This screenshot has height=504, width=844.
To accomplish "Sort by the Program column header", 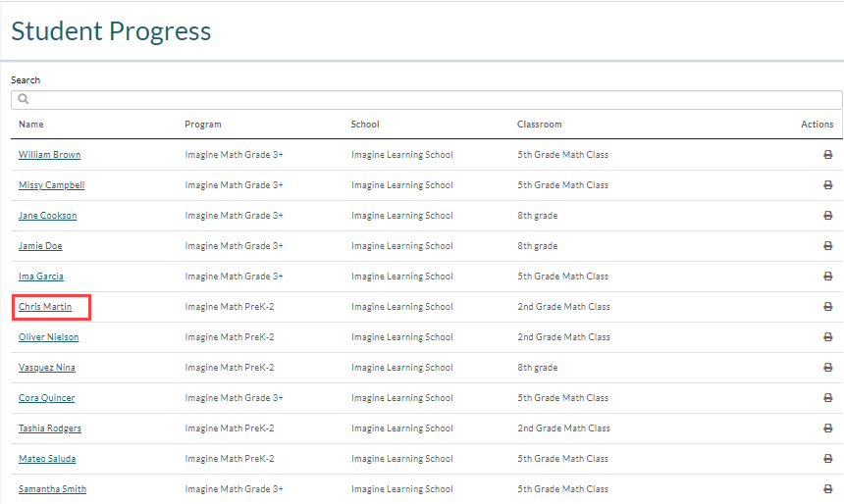I will [203, 125].
